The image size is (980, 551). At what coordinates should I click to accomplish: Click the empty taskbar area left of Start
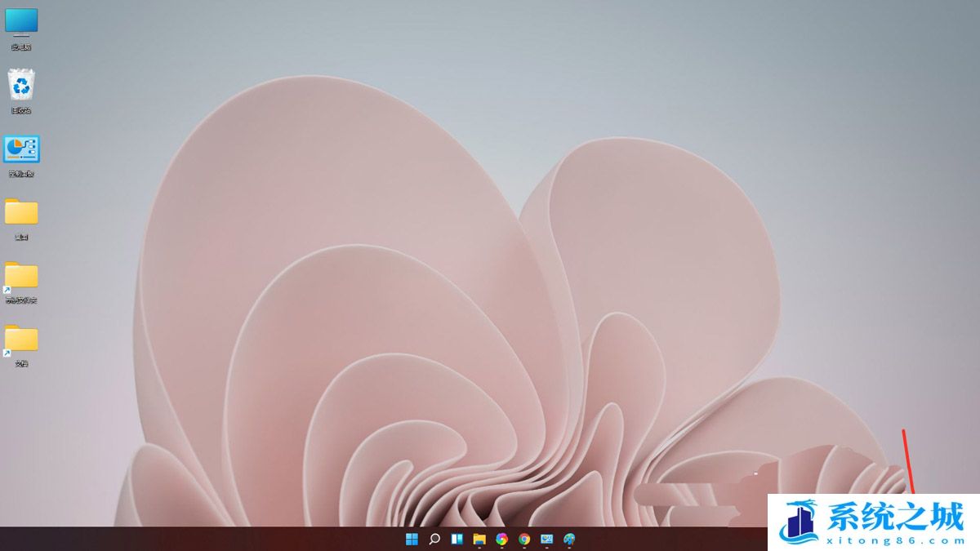pos(204,539)
